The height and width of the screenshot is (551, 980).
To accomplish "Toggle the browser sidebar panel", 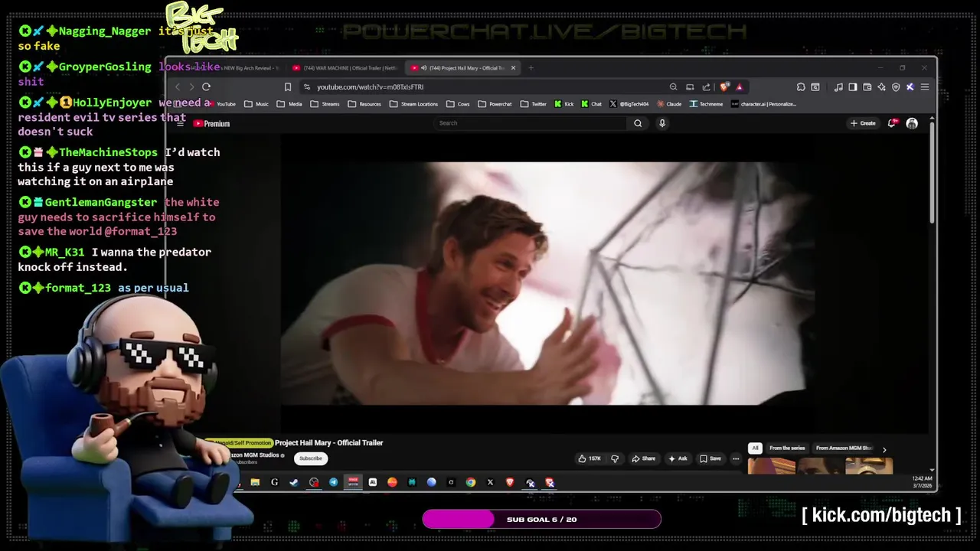I will [852, 86].
